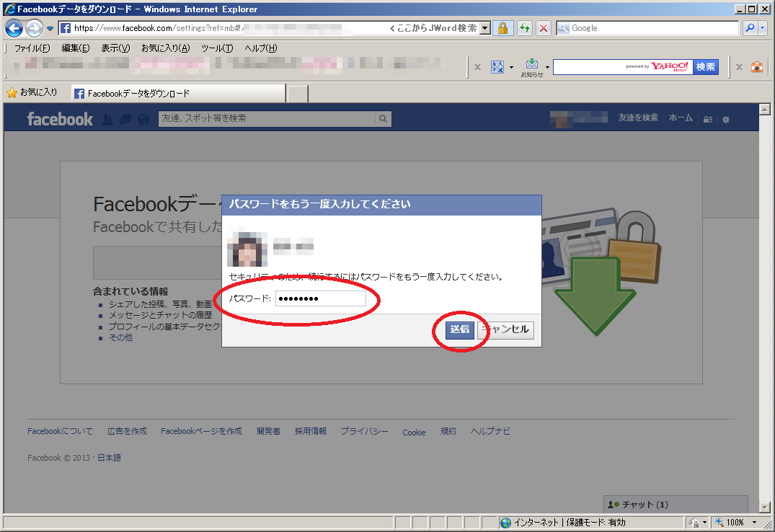The height and width of the screenshot is (532, 775).
Task: Open recent pages dropdown next to forward button
Action: [x=50, y=29]
